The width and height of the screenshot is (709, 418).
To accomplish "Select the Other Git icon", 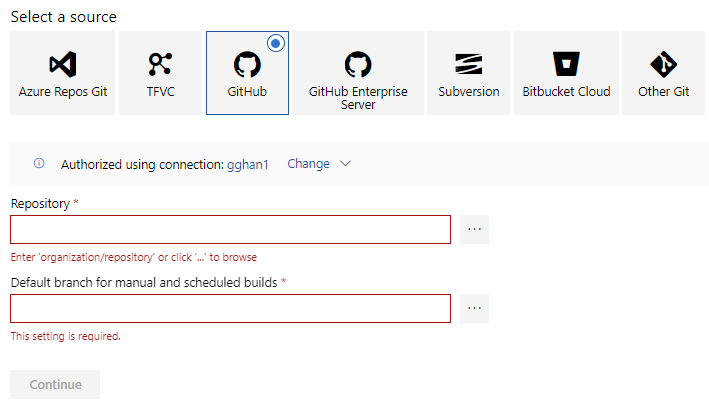I will click(x=663, y=65).
